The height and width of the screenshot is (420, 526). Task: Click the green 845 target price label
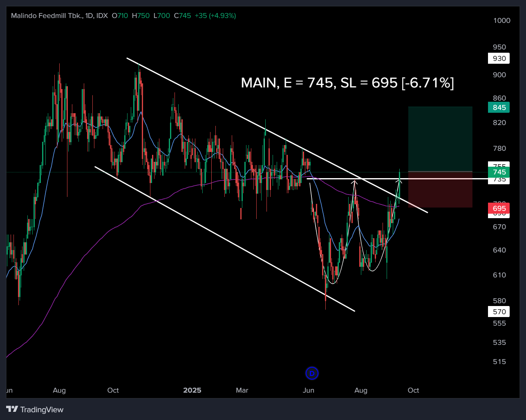[x=499, y=107]
